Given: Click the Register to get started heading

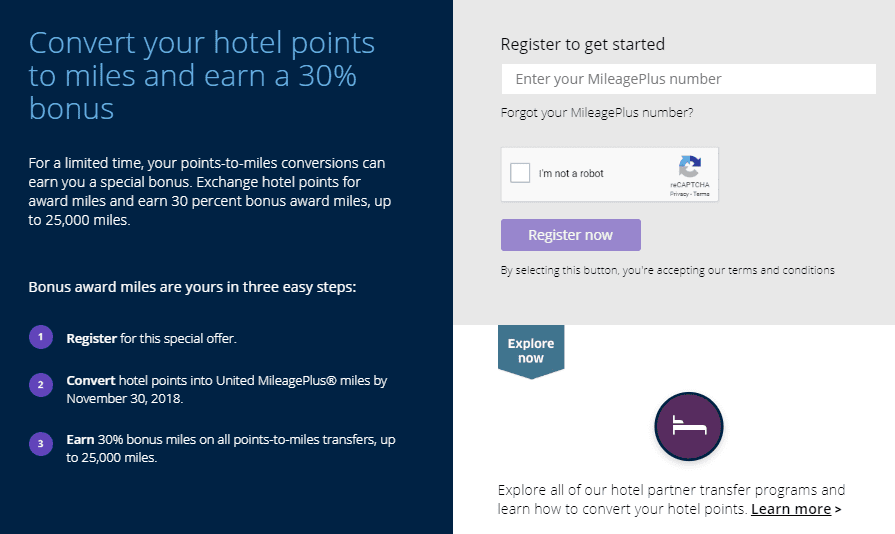Looking at the screenshot, I should click(582, 44).
